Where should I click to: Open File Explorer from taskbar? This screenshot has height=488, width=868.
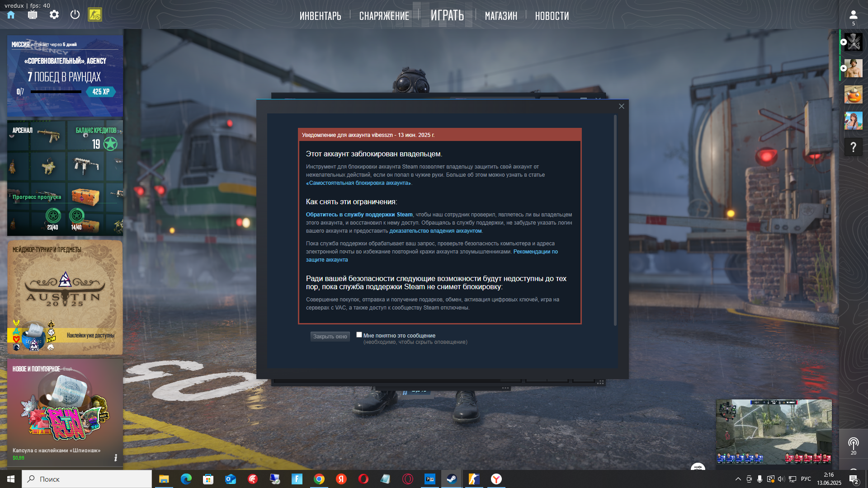164,479
